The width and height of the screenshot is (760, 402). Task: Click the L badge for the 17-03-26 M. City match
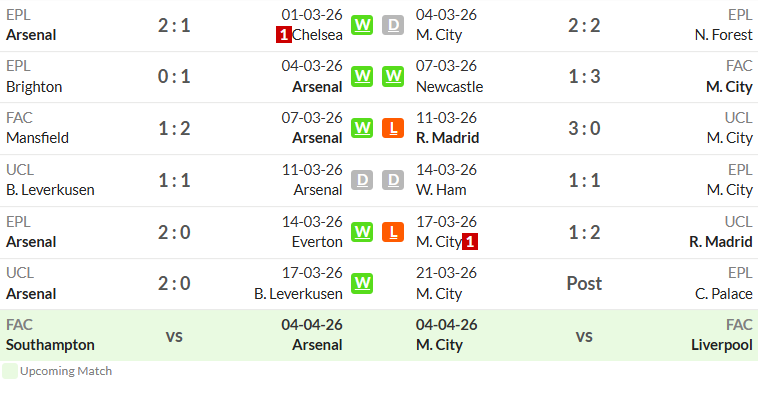pos(393,232)
